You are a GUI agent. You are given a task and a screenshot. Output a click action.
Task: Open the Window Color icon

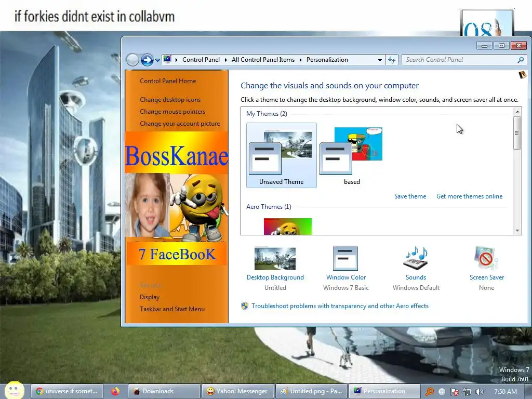(x=345, y=259)
